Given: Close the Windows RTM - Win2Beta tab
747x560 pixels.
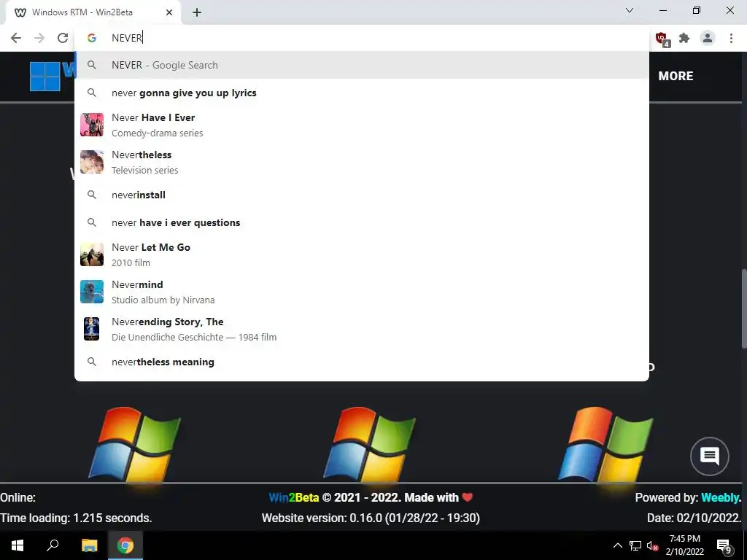Looking at the screenshot, I should (x=169, y=12).
